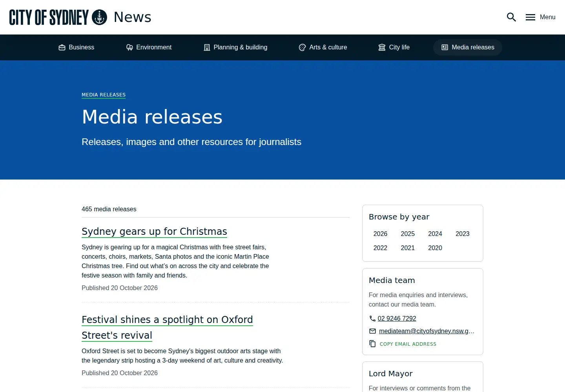This screenshot has height=392, width=565.
Task: Open the search magnifier icon
Action: tap(511, 17)
